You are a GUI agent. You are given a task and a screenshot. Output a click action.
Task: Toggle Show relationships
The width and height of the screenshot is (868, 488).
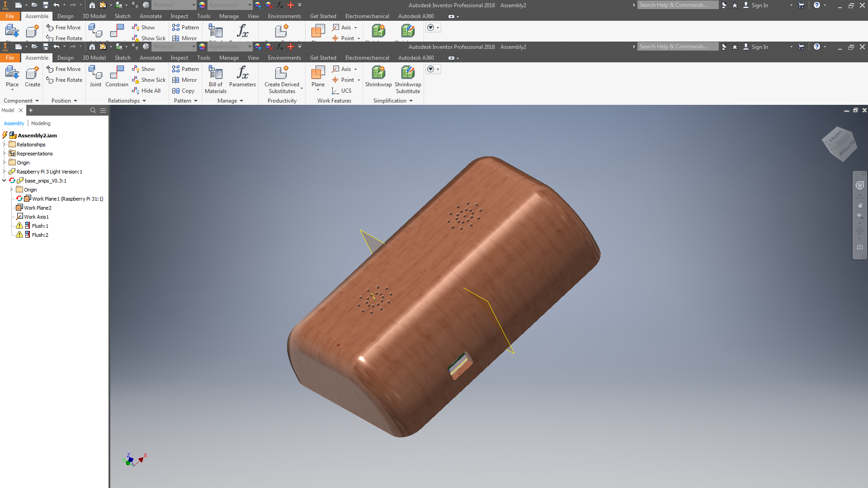click(x=143, y=69)
